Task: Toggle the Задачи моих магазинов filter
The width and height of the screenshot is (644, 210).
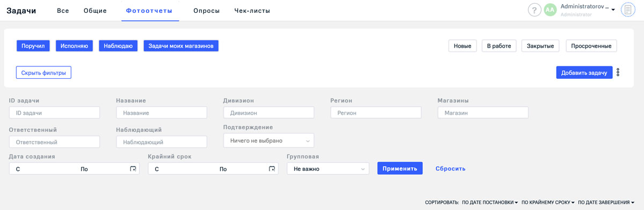Action: pos(181,46)
